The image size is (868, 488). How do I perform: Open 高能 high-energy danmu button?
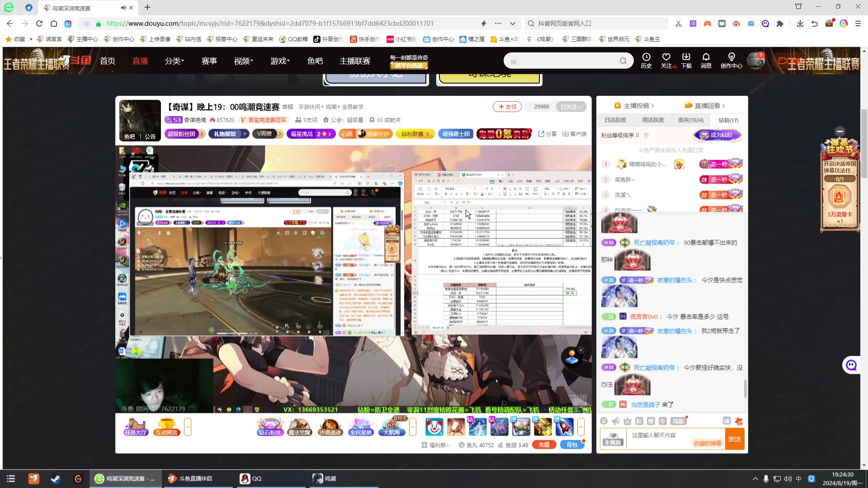(679, 421)
